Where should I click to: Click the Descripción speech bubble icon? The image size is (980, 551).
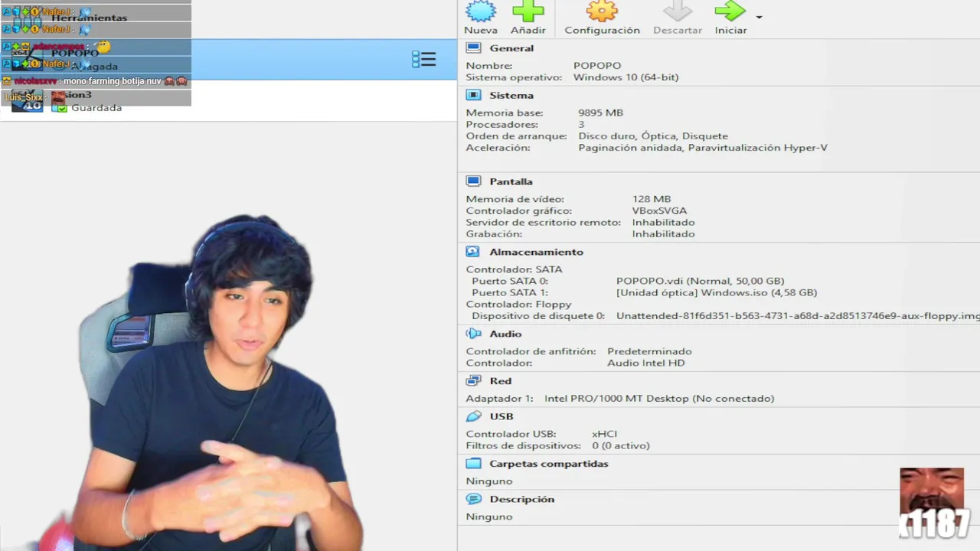tap(473, 499)
